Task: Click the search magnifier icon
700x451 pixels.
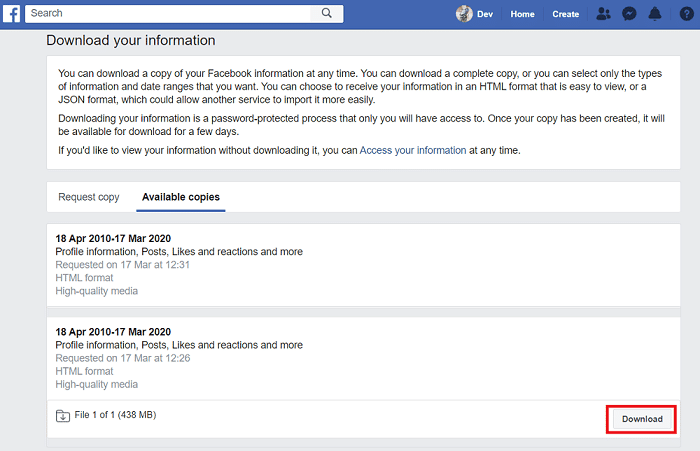Action: (326, 14)
